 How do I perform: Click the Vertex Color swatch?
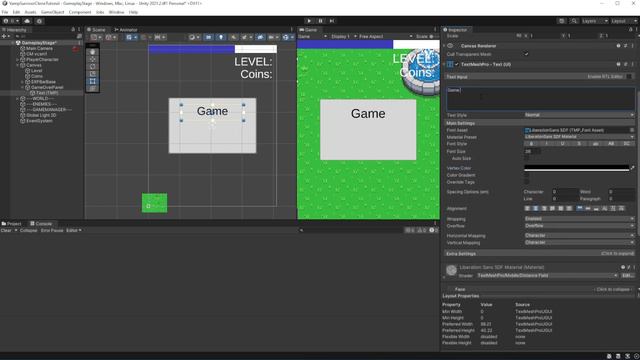pyautogui.click(x=577, y=168)
